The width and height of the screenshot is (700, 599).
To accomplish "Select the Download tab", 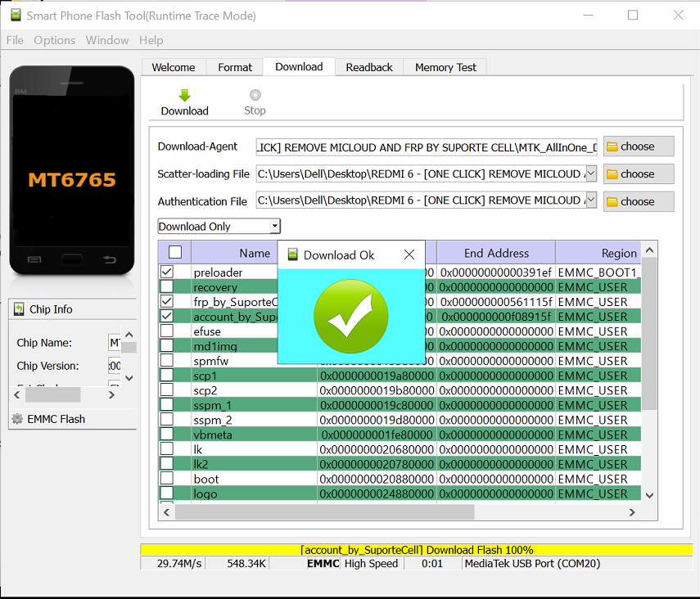I will (299, 66).
